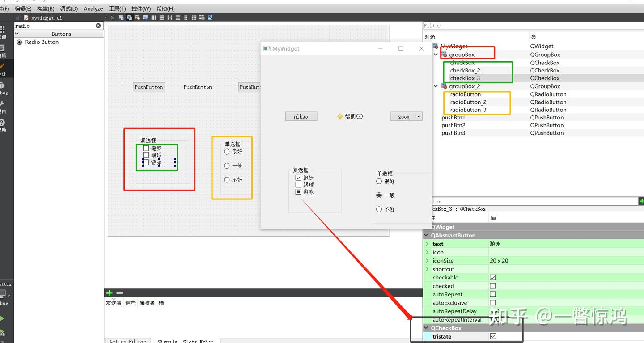Remove connection with the minus button

119,293
